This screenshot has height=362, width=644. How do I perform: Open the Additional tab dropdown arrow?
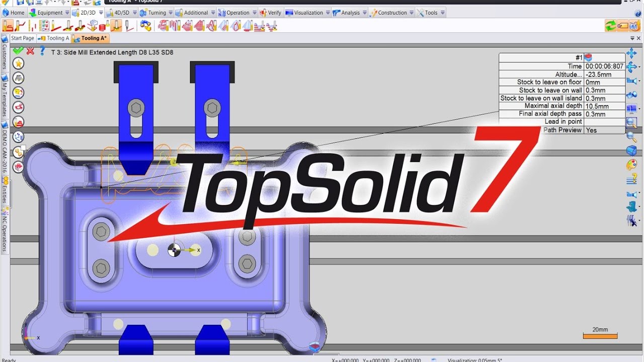(x=213, y=13)
